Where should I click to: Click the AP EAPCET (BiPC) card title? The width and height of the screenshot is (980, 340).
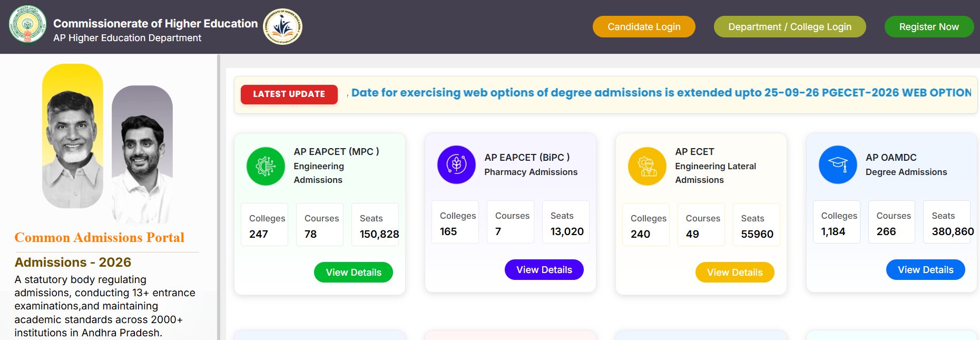tap(527, 158)
